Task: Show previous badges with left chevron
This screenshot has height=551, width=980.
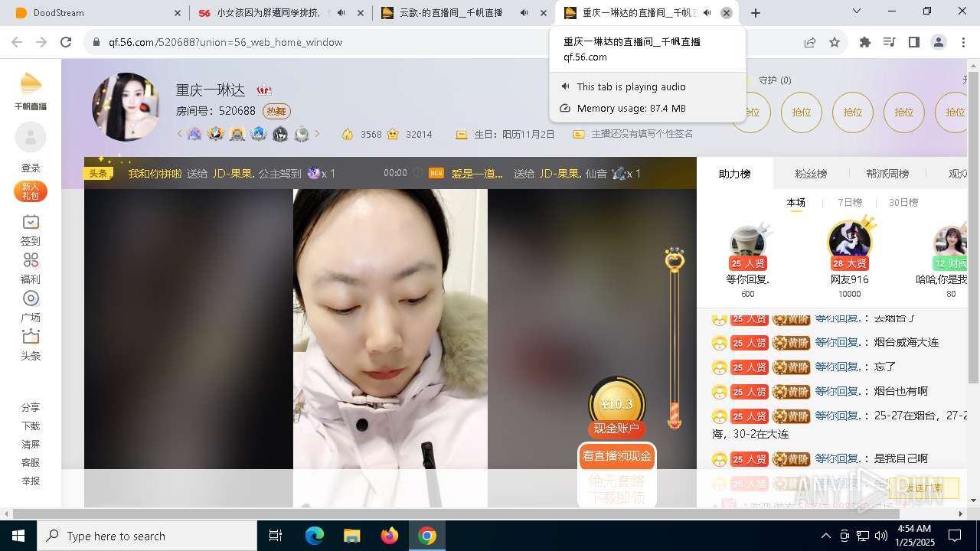Action: 180,134
